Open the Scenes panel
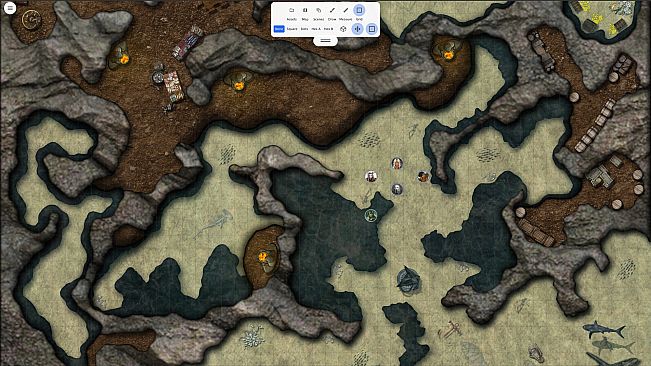 coord(318,13)
